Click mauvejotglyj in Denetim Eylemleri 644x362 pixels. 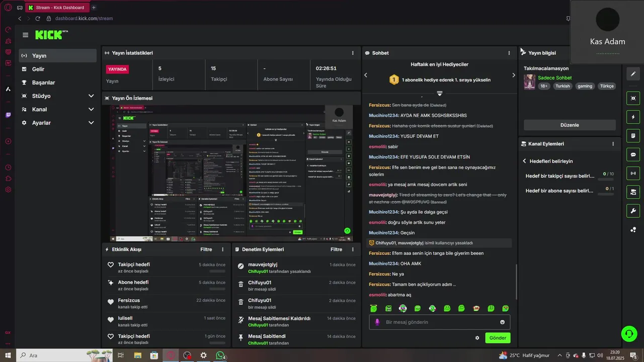[263, 264]
